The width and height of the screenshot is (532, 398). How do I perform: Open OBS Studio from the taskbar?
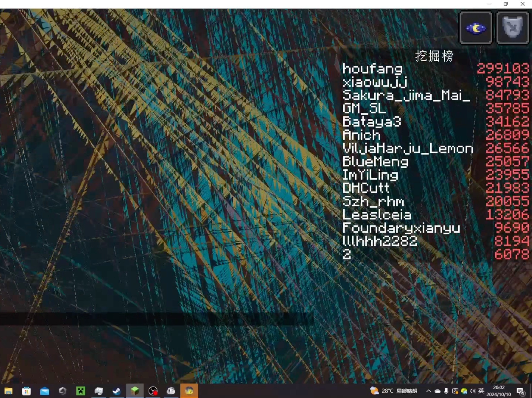153,391
